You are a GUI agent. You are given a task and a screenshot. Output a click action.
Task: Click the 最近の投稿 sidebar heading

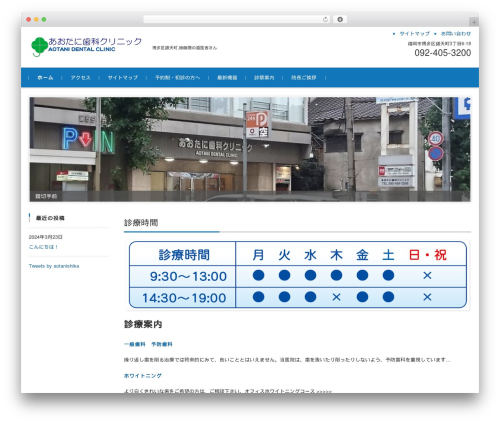click(x=50, y=218)
